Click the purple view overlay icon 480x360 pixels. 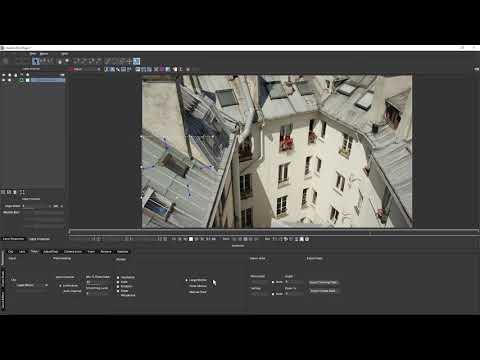coord(162,69)
